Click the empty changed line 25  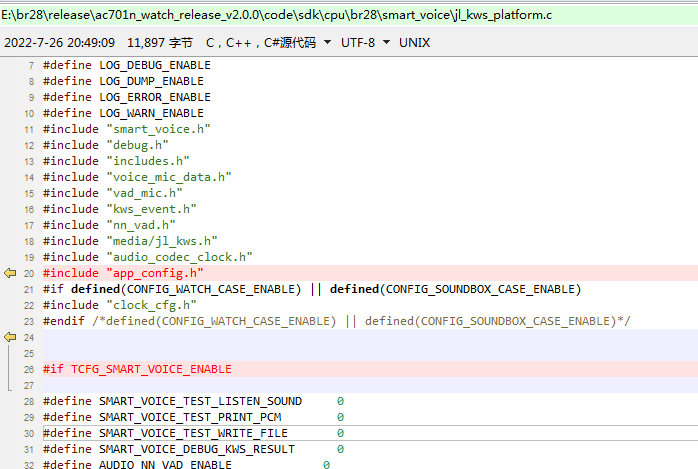[370, 353]
